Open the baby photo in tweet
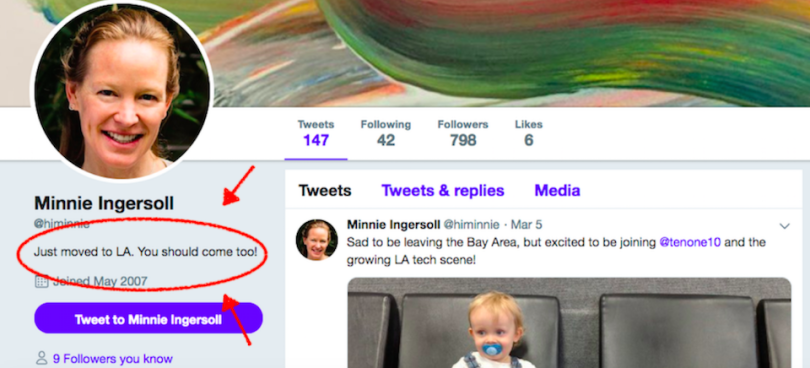810x368 pixels. 569,323
